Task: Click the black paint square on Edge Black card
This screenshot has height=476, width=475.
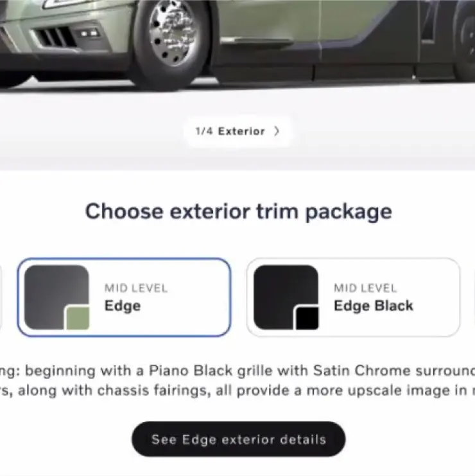Action: [x=307, y=318]
